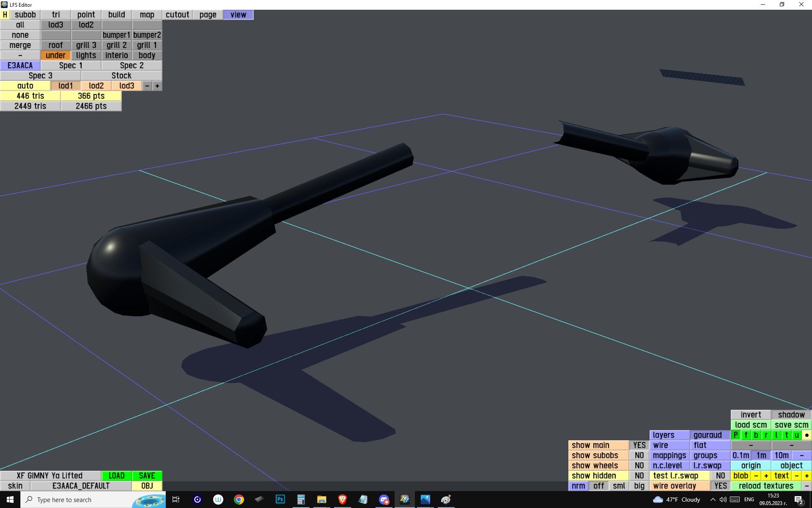Click reload textures button
812x508 pixels.
coord(766,486)
